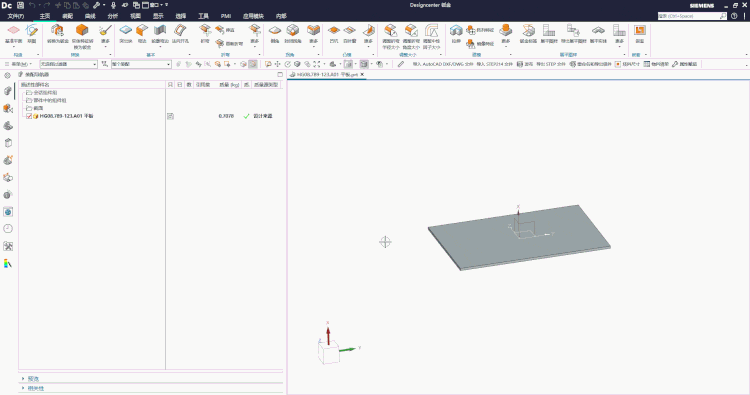Viewport: 750px width, 395px height.
Task: Select the Tab (突出块) sheet metal tool
Action: 125,33
